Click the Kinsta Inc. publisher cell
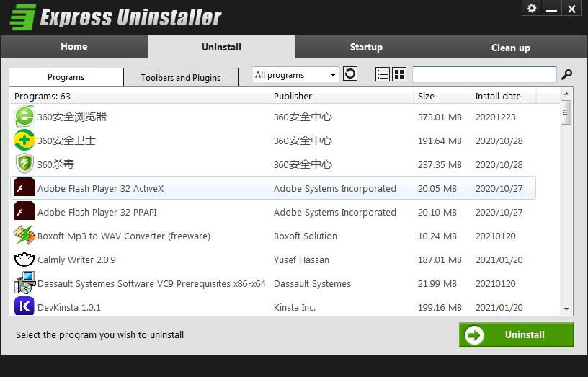 click(x=295, y=307)
